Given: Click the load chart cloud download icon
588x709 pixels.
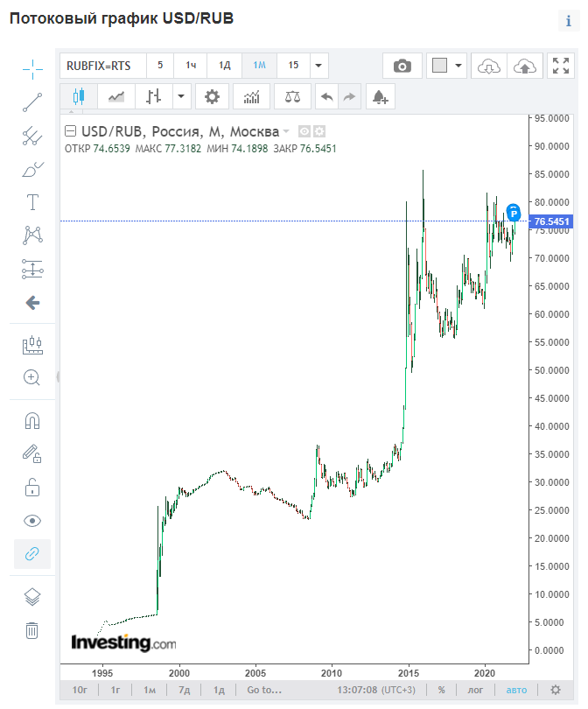Looking at the screenshot, I should pyautogui.click(x=489, y=66).
